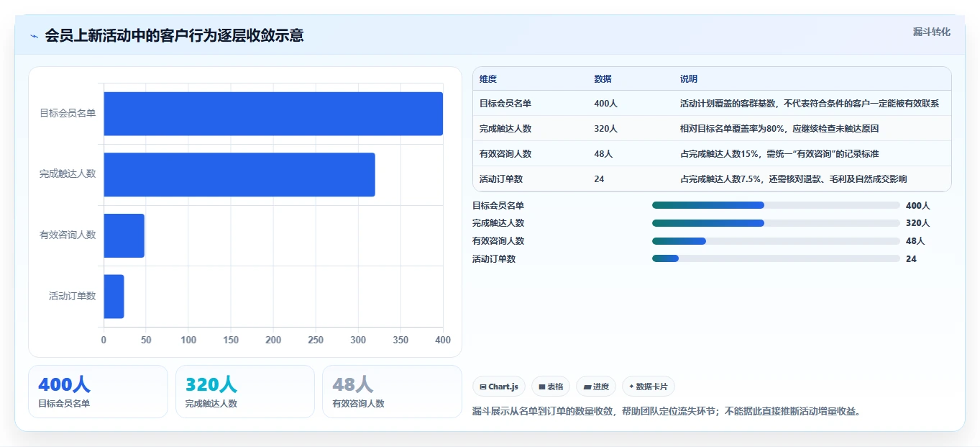
Task: Click the 24 cell in the table
Action: [600, 179]
